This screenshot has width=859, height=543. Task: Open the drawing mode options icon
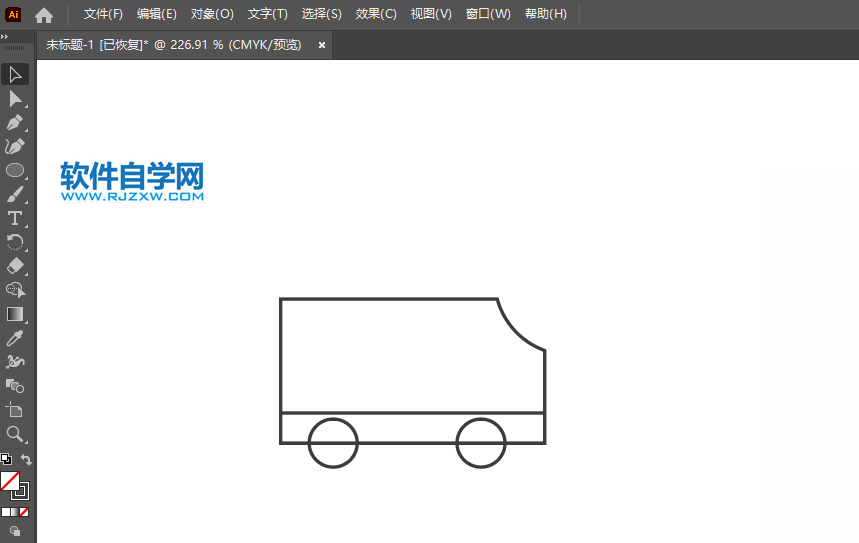point(15,531)
